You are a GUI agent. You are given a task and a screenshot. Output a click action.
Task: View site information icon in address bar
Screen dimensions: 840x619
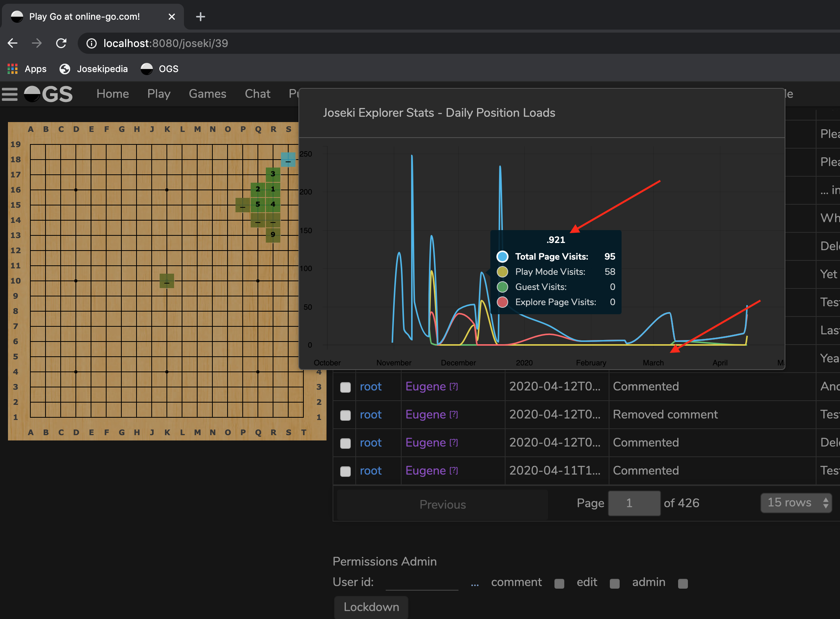91,44
